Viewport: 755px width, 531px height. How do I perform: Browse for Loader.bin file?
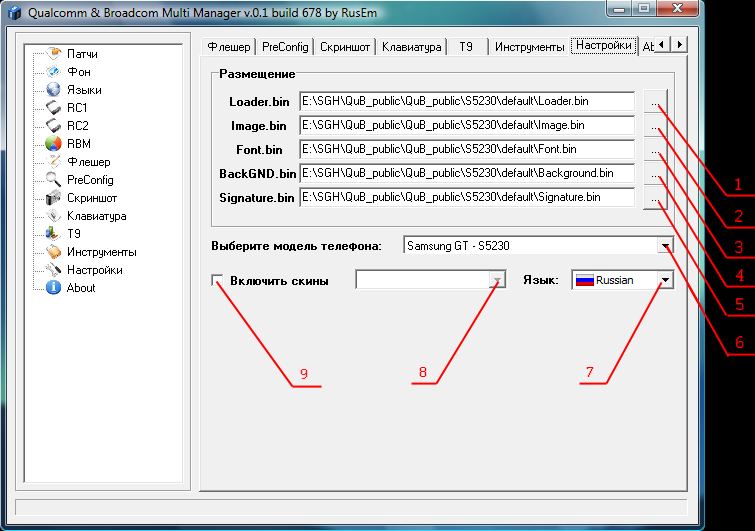point(654,102)
